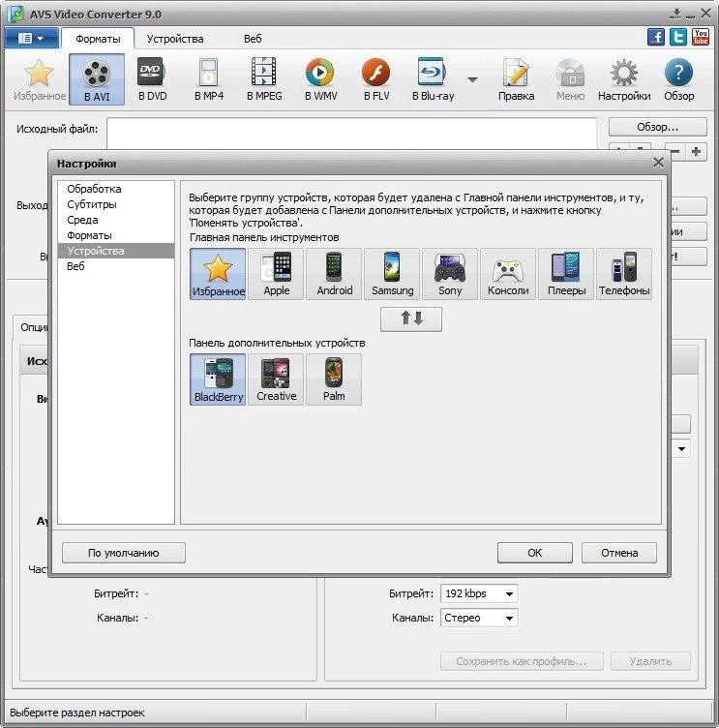The image size is (719, 728).
Task: Open 'Форматы' section in settings list
Action: pos(116,235)
